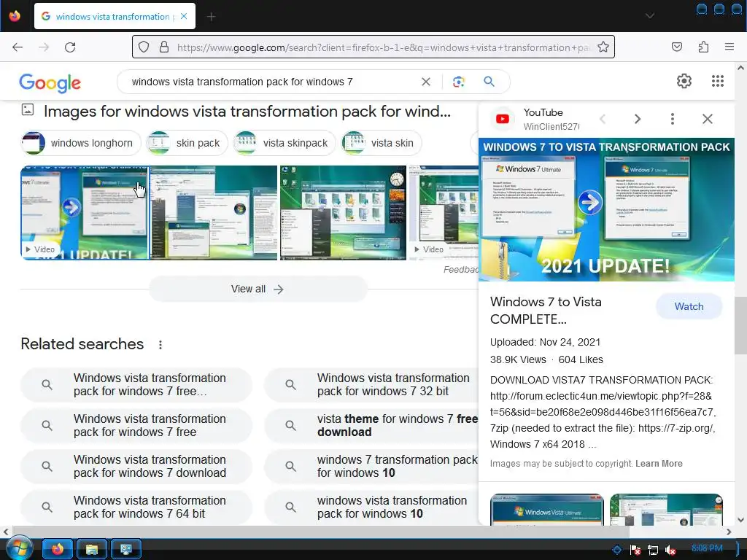747x560 pixels.
Task: Select the windows vista transformation browser tab
Action: [x=115, y=16]
